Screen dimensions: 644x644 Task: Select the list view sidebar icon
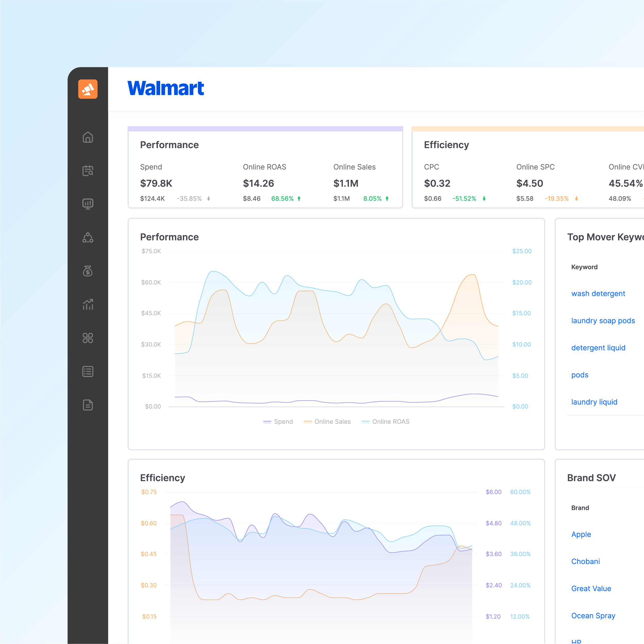click(x=88, y=371)
